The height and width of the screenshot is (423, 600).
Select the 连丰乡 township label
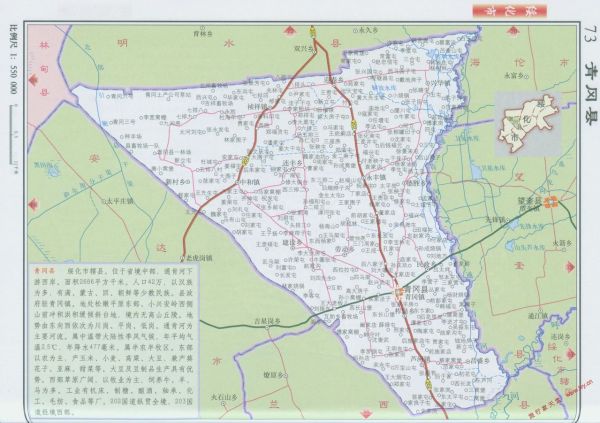click(293, 163)
